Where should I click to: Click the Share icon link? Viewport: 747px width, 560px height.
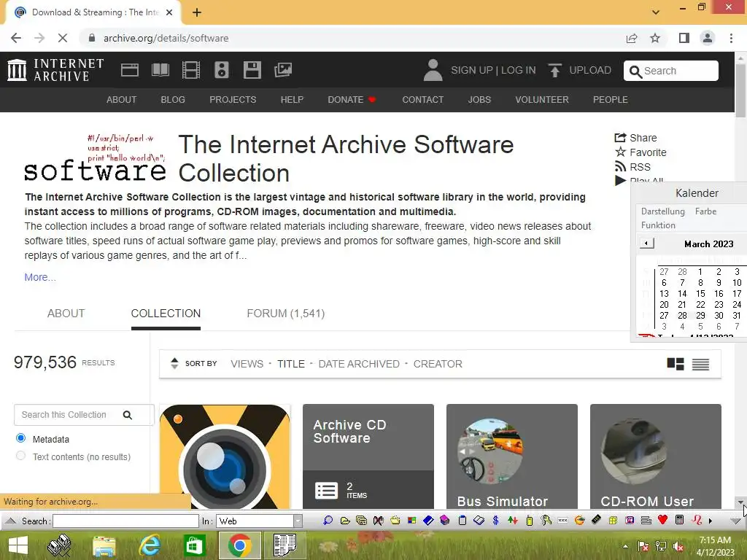coord(635,138)
